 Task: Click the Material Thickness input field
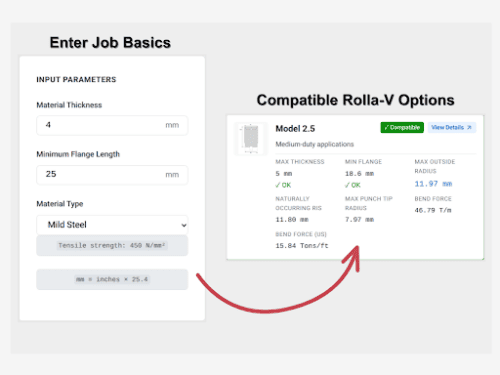point(112,125)
